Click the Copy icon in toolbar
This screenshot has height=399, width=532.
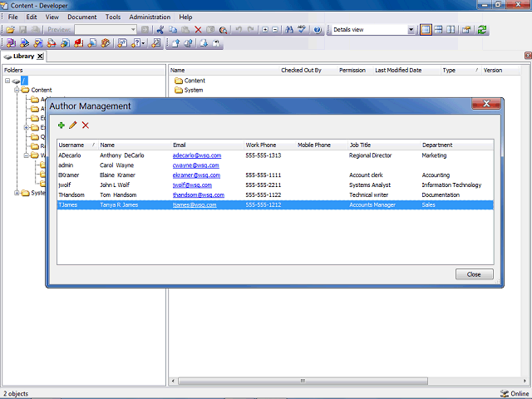pos(173,30)
